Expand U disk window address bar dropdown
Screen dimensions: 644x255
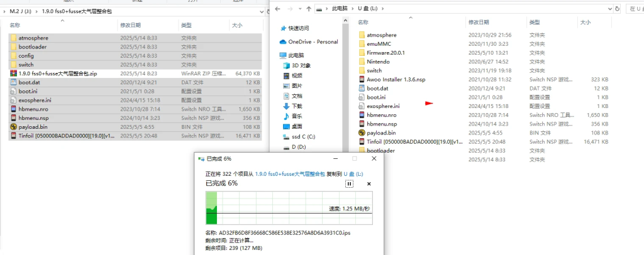point(609,8)
